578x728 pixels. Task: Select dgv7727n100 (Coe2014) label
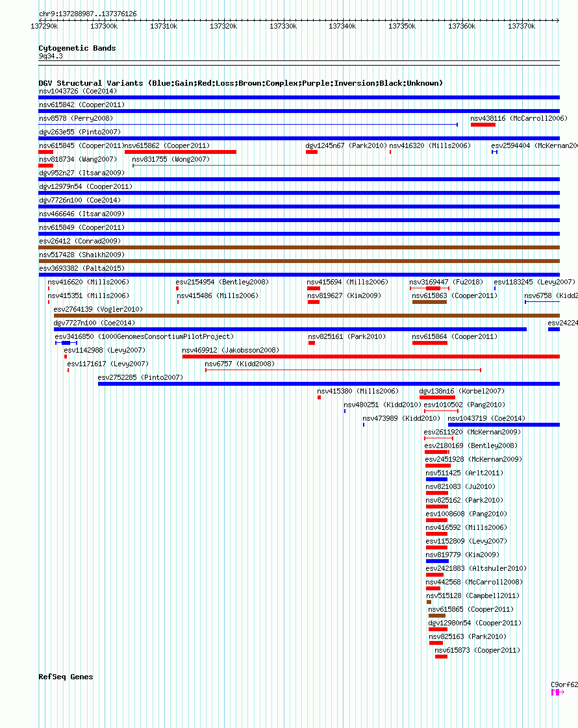click(94, 323)
